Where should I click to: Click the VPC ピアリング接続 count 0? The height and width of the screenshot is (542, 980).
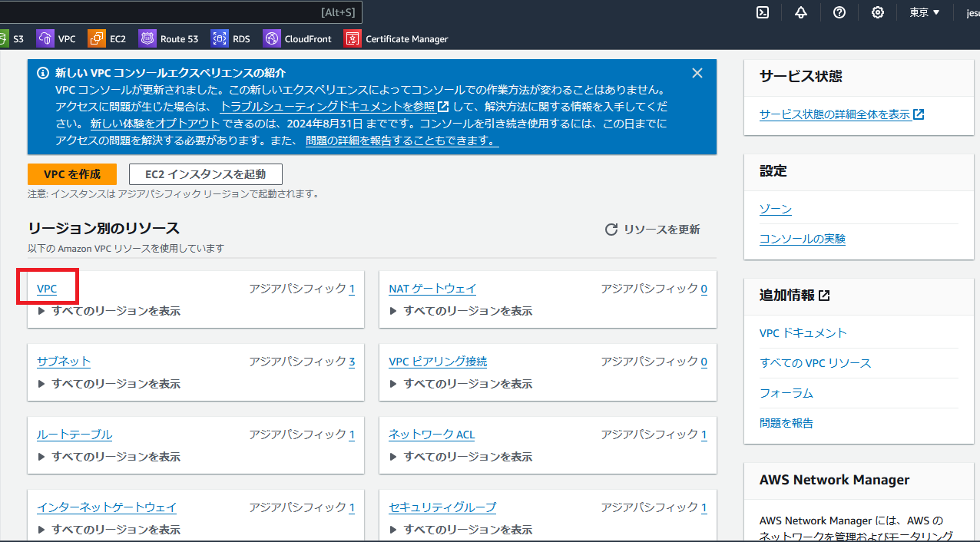pyautogui.click(x=704, y=362)
